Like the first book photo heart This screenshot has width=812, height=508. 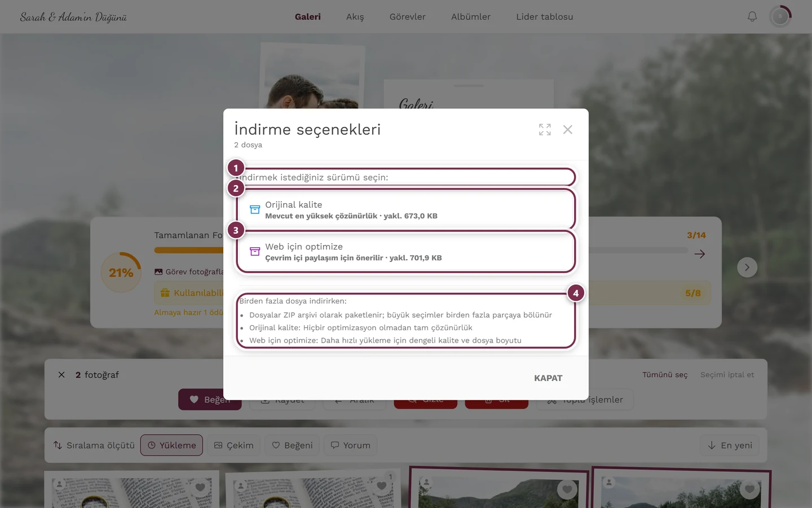point(200,488)
